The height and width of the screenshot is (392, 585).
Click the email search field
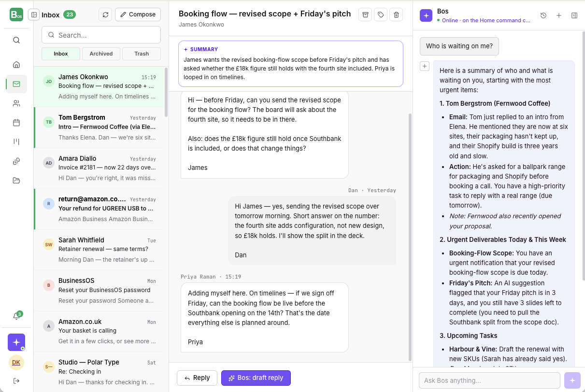(x=101, y=35)
